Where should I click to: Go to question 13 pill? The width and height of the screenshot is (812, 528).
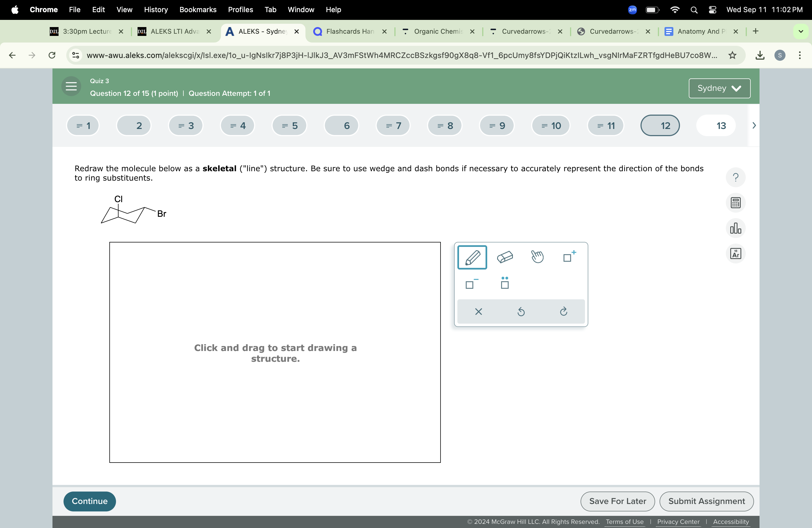tap(716, 126)
